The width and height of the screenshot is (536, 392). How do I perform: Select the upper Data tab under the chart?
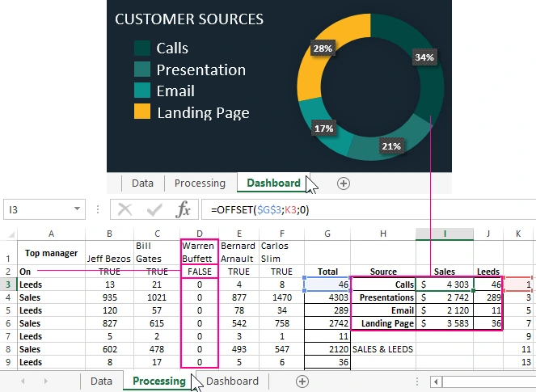coord(142,183)
